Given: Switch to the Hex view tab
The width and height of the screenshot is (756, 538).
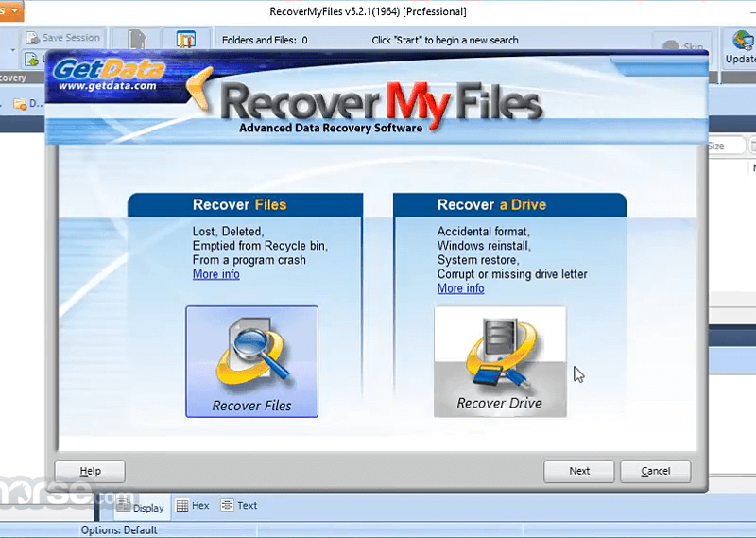Looking at the screenshot, I should tap(193, 506).
